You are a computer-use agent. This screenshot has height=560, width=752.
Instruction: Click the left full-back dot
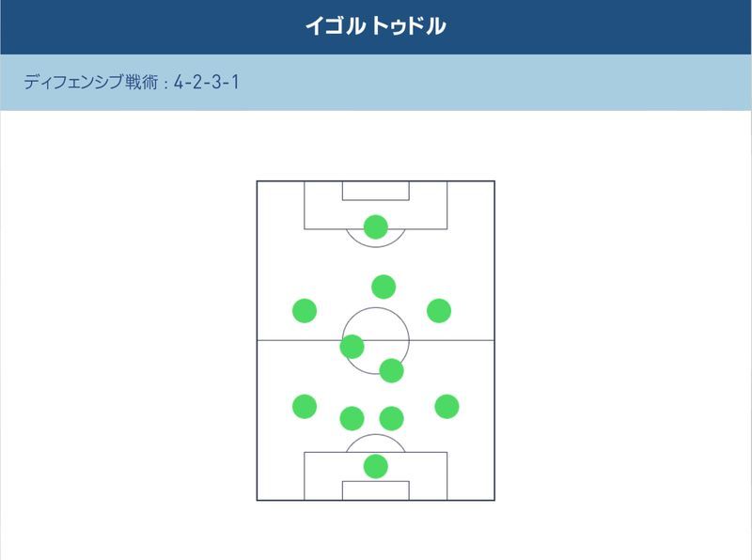[x=305, y=406]
